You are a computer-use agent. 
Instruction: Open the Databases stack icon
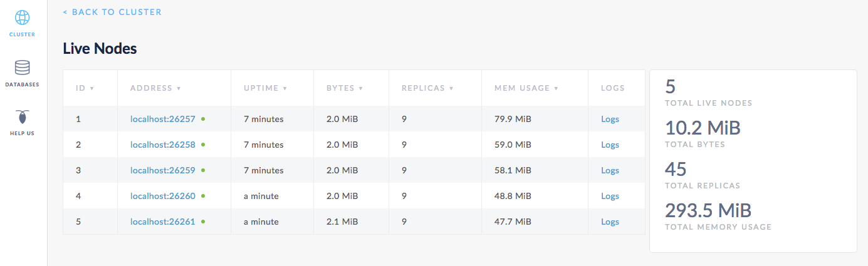click(x=22, y=68)
